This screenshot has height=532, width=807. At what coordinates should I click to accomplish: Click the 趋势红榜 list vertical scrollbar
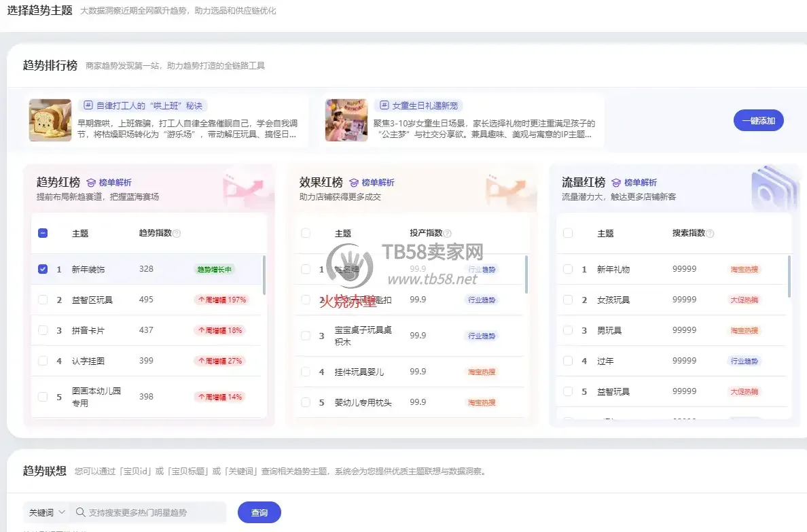point(264,276)
